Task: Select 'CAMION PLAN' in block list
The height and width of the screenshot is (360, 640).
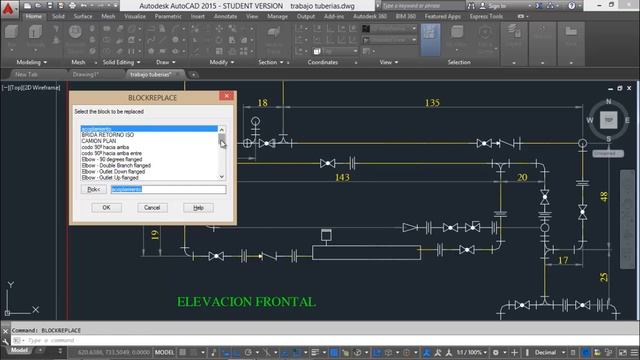Action: click(x=99, y=141)
